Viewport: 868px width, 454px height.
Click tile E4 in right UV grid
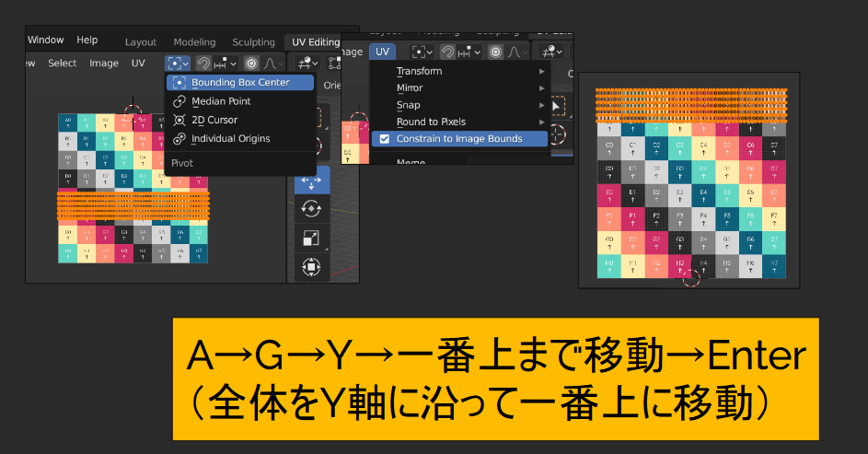[703, 195]
